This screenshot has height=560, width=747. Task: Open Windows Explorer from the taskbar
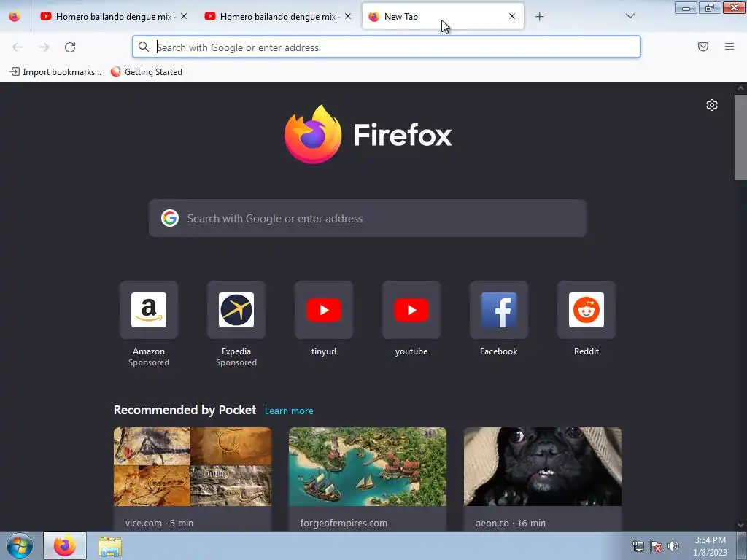(x=110, y=546)
